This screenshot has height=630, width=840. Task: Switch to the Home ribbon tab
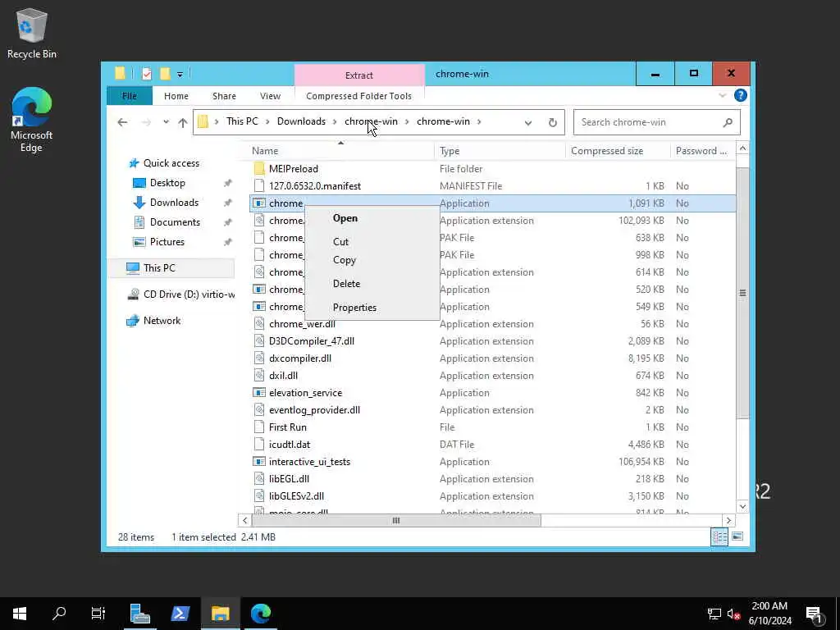[176, 96]
